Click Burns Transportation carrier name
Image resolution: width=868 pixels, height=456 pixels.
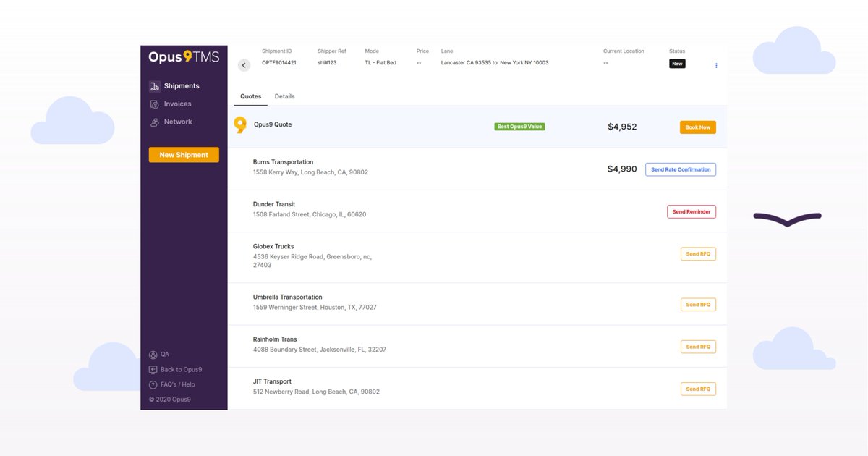point(283,162)
